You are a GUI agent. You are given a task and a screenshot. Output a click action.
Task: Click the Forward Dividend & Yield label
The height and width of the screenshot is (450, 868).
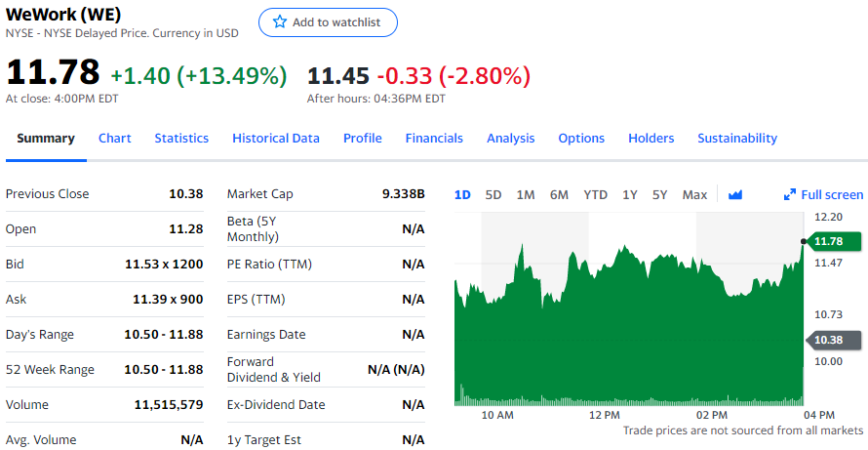click(274, 370)
